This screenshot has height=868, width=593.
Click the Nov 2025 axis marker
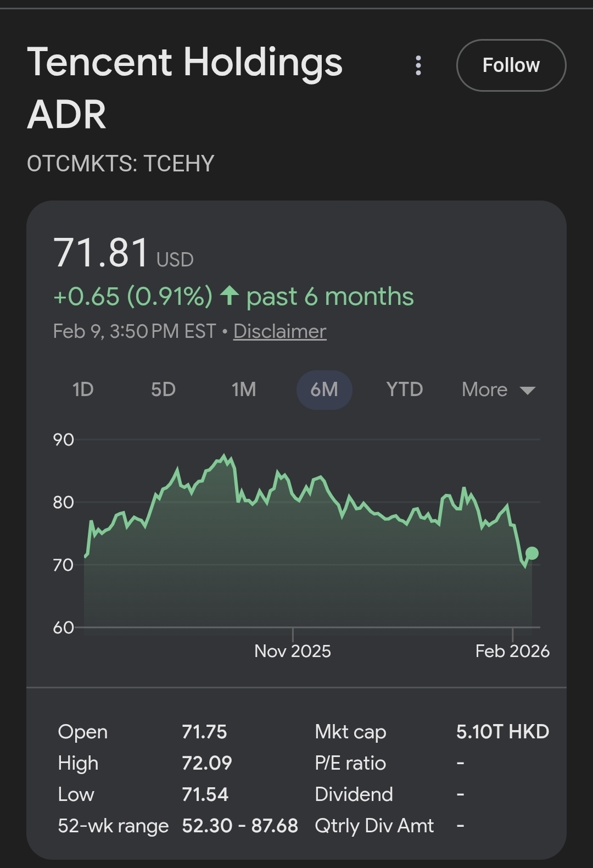pyautogui.click(x=293, y=651)
